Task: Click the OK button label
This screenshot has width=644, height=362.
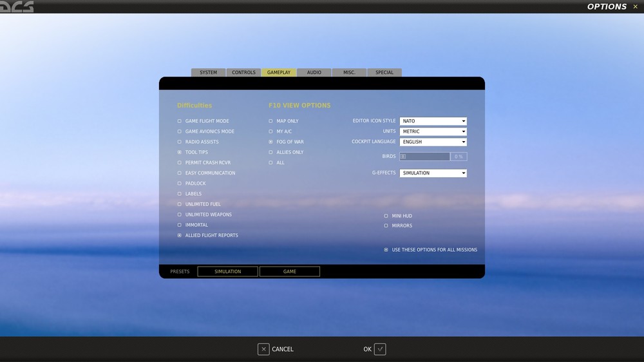Action: [x=367, y=349]
